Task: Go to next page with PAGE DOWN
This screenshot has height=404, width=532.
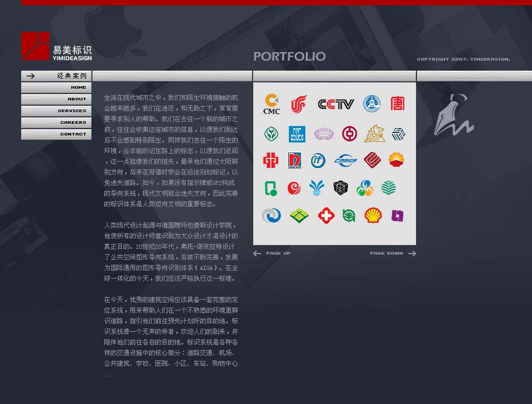Action: point(393,253)
